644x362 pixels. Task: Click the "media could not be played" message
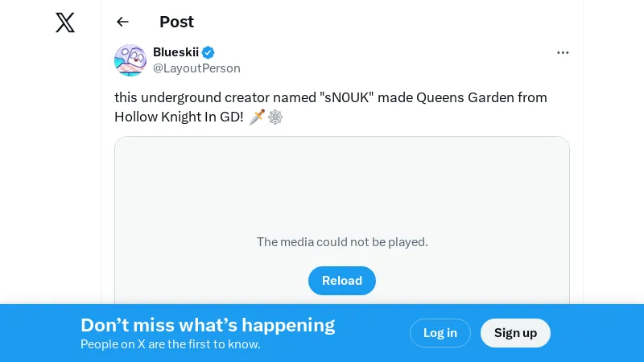pos(342,241)
